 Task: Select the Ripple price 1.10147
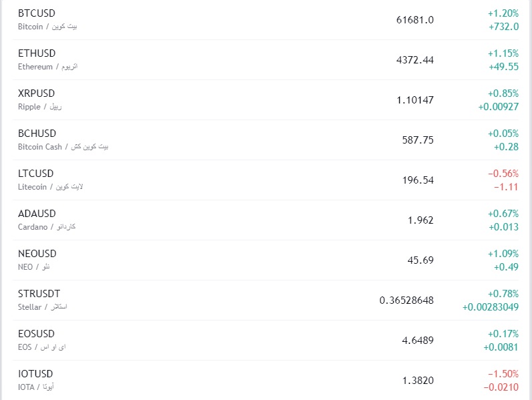[415, 100]
